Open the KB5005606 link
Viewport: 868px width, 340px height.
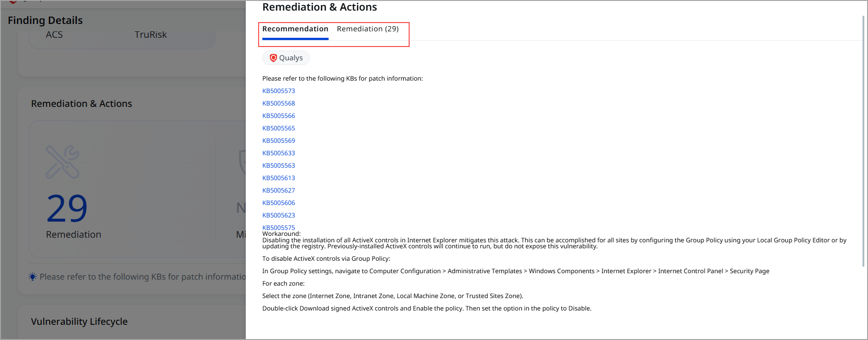pos(278,203)
